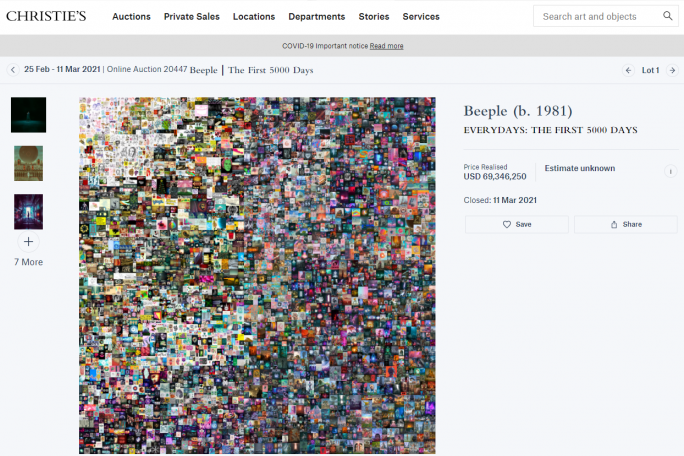
Task: Click the 7 More label
Action: click(28, 262)
